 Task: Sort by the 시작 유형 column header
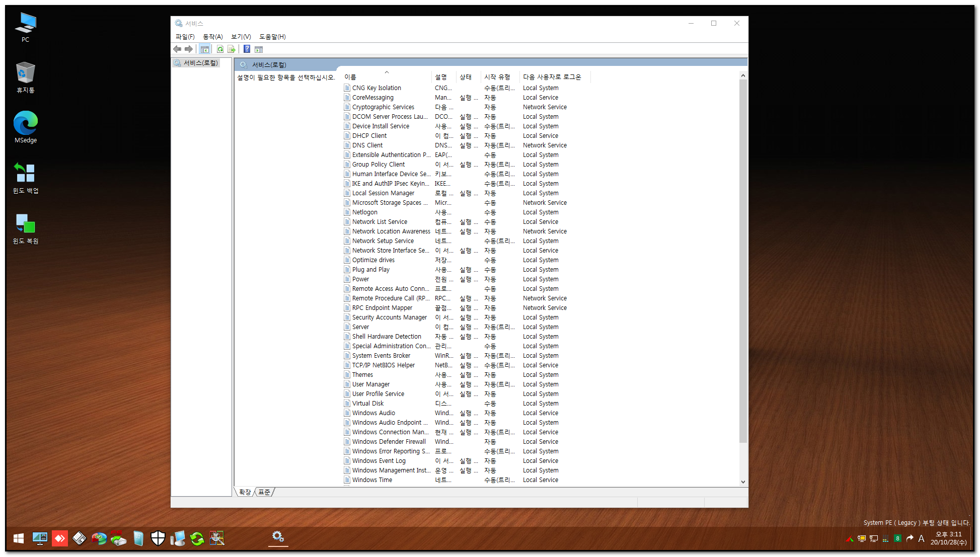[x=500, y=77]
